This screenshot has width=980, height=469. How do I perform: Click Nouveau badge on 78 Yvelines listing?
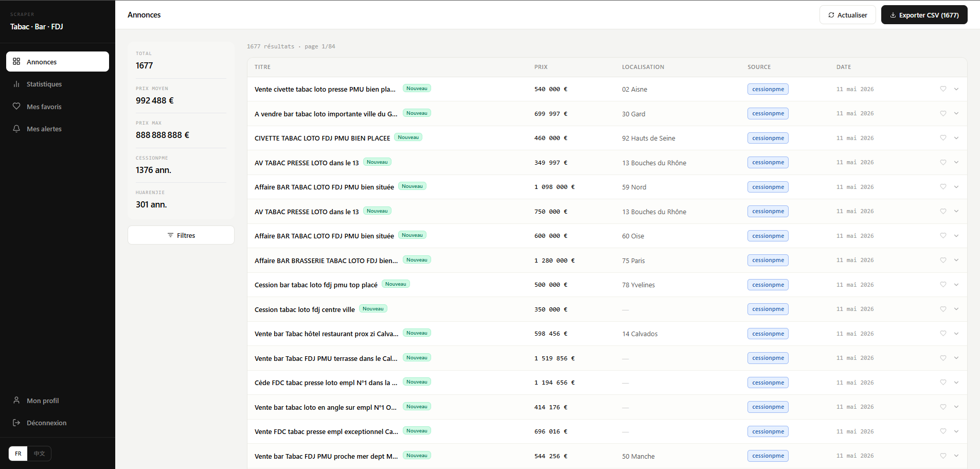396,284
